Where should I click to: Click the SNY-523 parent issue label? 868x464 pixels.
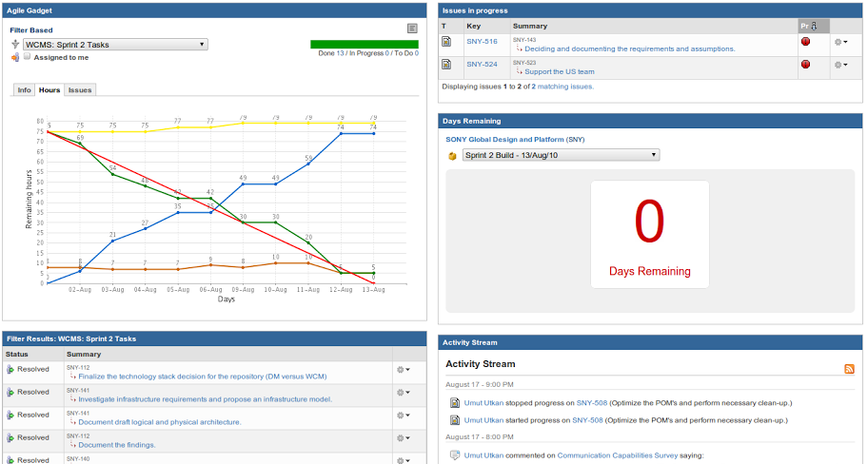[x=523, y=63]
